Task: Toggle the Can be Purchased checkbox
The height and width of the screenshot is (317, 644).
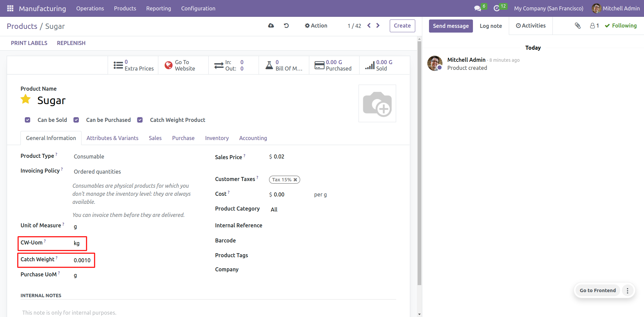Action: [x=76, y=120]
